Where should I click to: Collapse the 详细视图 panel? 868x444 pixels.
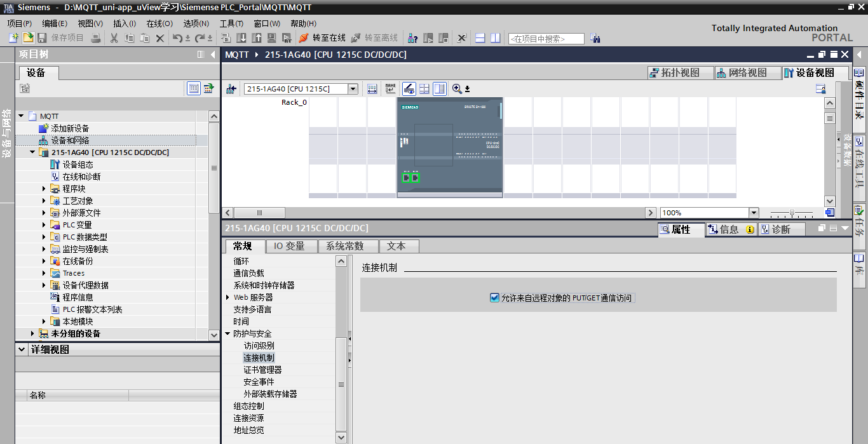click(x=22, y=349)
